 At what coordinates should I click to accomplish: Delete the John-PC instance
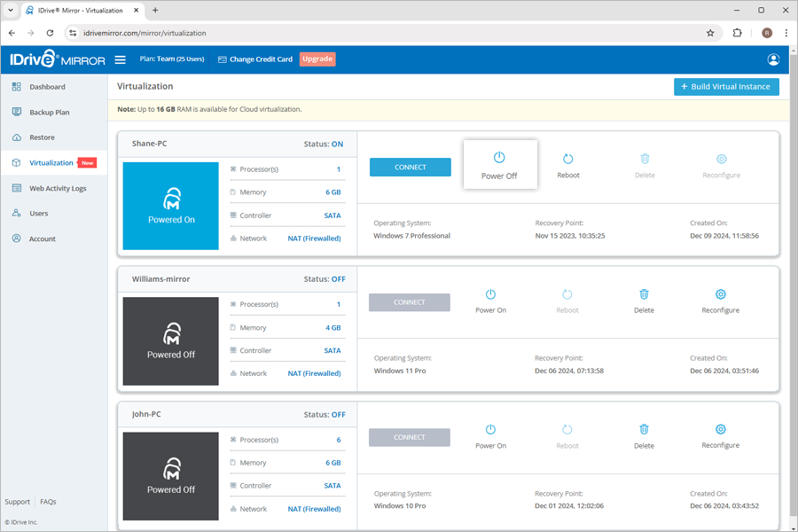[644, 437]
